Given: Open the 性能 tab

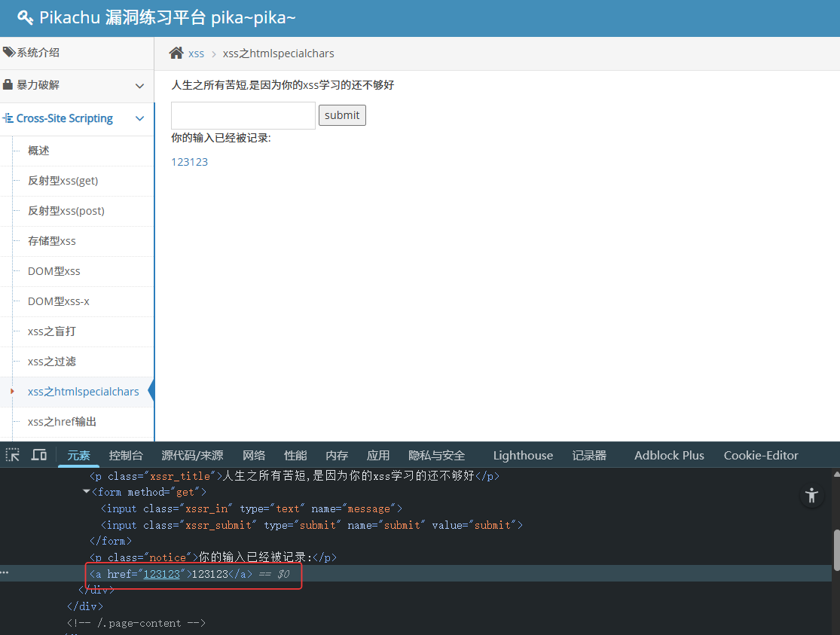Looking at the screenshot, I should tap(295, 456).
